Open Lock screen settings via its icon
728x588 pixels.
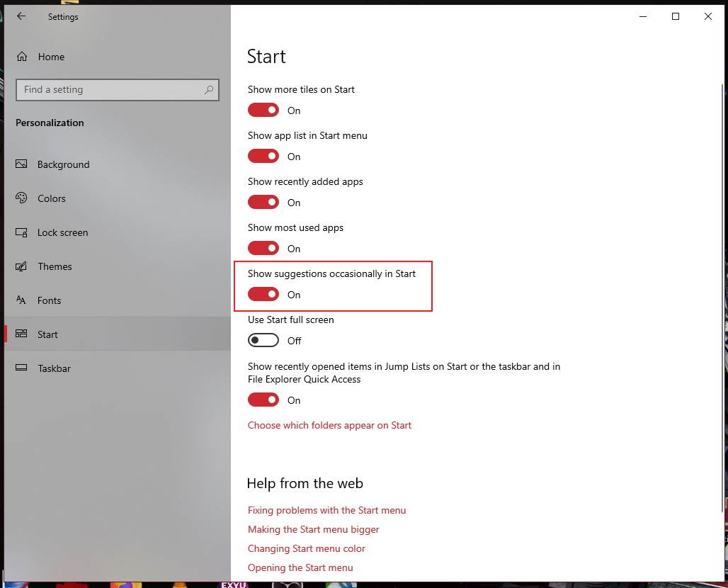coord(22,232)
